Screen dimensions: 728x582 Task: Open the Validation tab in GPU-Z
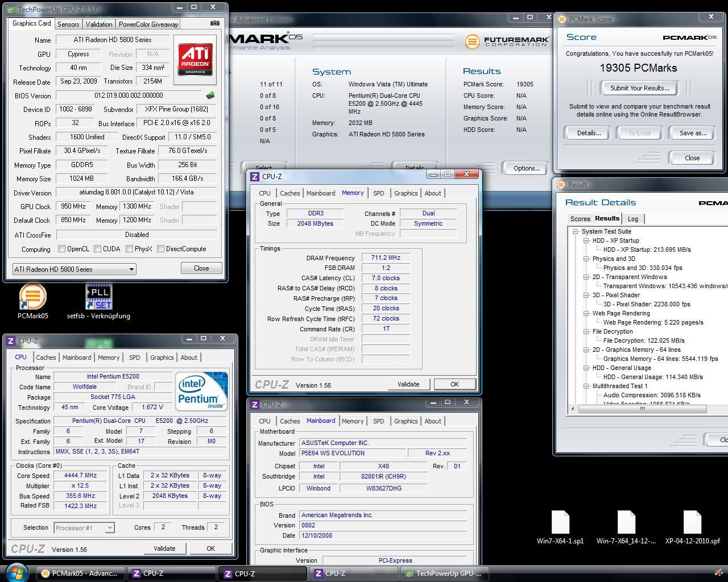coord(99,24)
